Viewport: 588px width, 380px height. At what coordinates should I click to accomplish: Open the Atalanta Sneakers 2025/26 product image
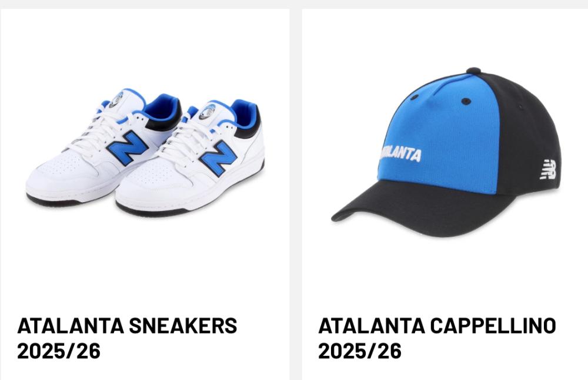click(x=145, y=153)
